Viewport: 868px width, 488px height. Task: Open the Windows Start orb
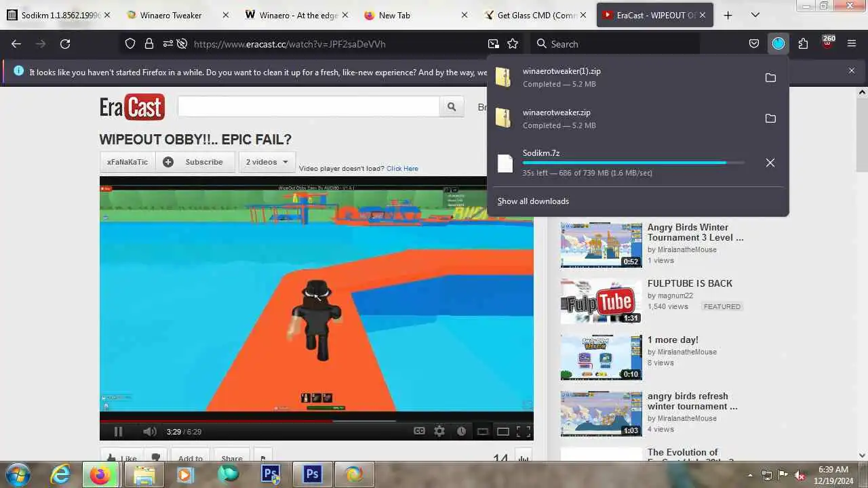point(18,474)
